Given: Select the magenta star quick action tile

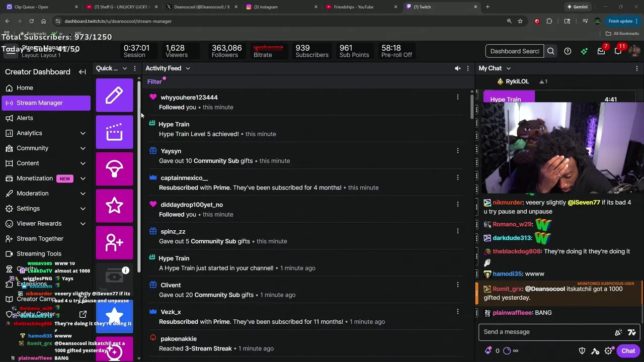Looking at the screenshot, I should click(114, 206).
